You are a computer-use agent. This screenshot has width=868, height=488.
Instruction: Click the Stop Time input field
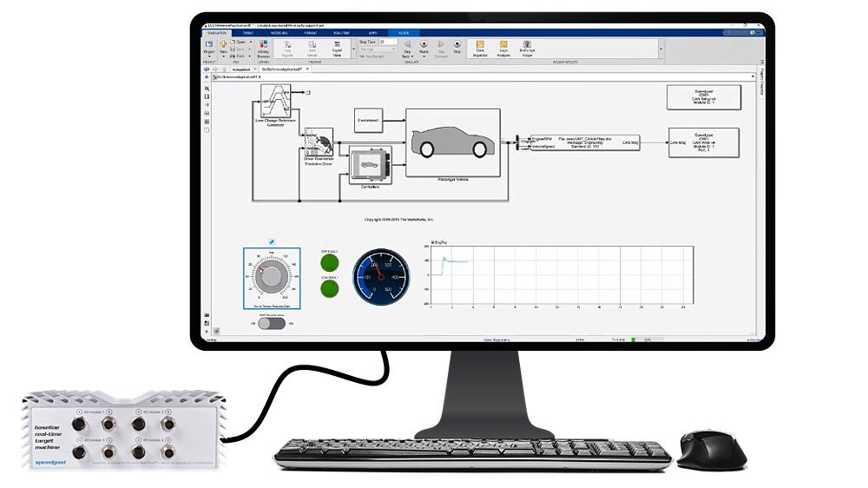(x=386, y=41)
